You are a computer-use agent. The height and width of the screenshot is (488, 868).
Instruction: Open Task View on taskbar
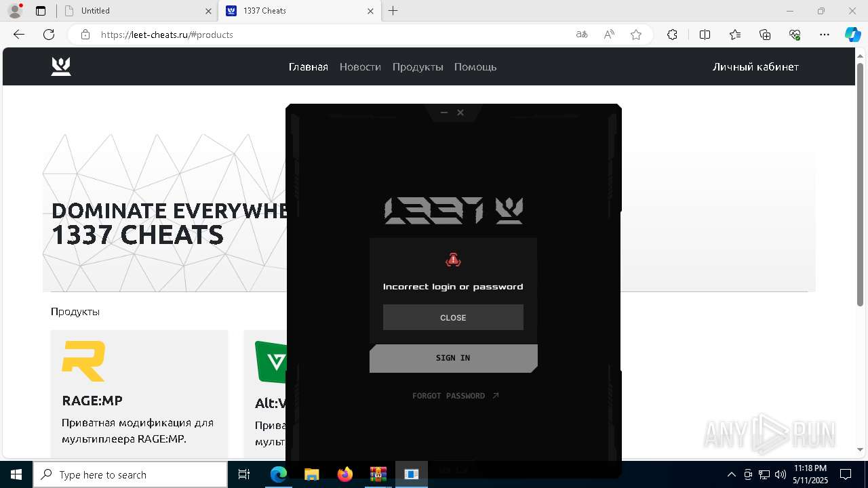point(244,474)
